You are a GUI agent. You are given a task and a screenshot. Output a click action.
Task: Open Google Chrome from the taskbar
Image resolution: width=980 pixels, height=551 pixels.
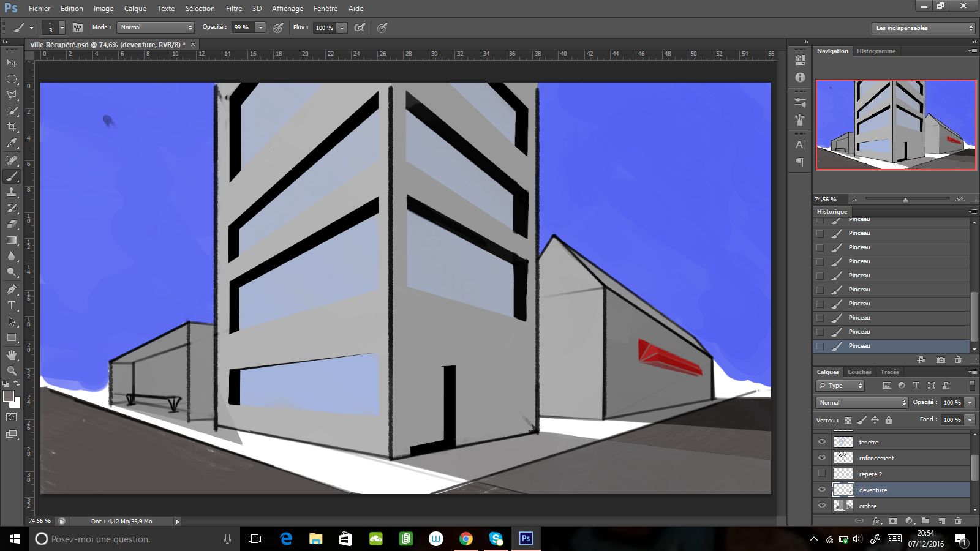tap(466, 539)
